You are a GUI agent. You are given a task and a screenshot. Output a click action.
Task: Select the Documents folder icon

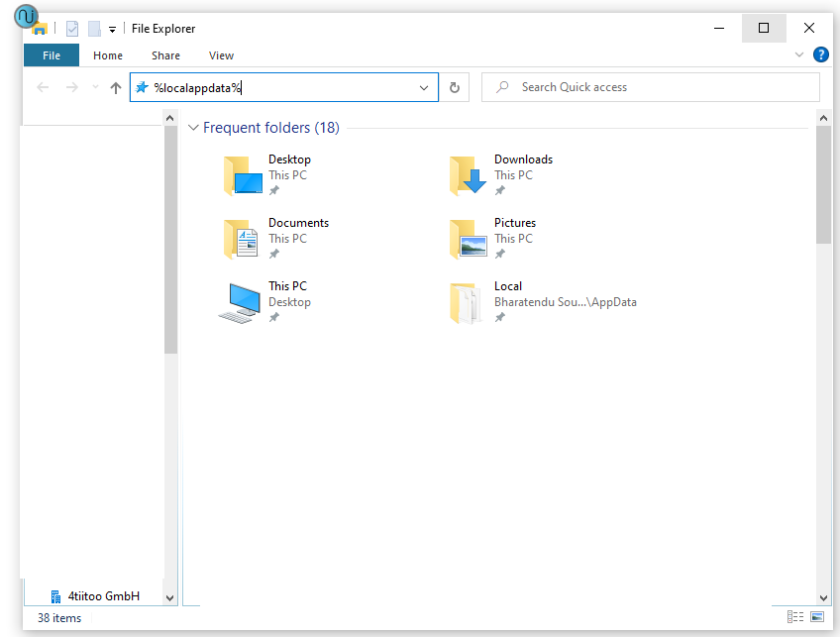242,239
